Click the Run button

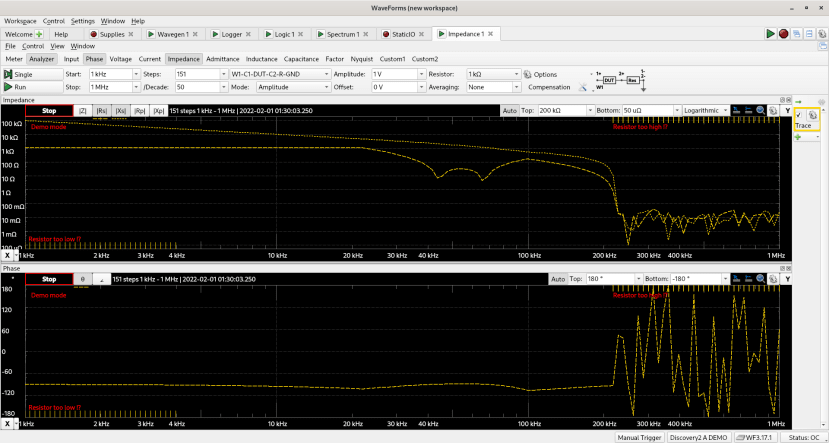tap(32, 87)
